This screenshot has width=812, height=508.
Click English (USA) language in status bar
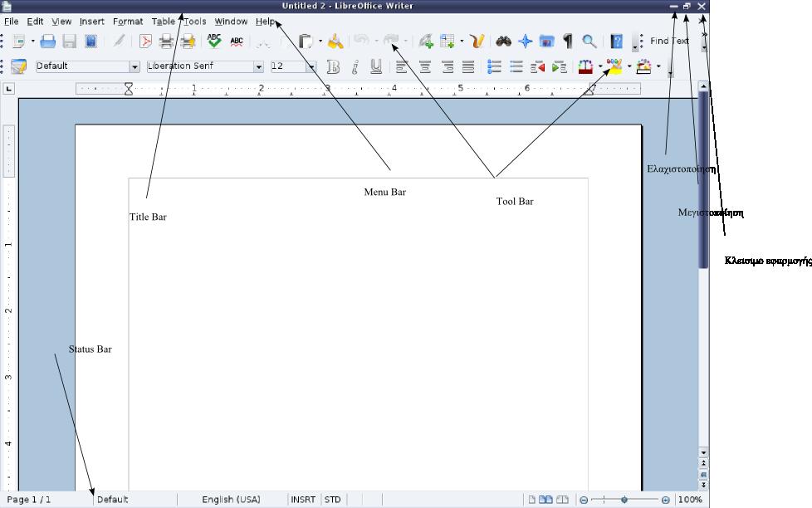tap(231, 500)
